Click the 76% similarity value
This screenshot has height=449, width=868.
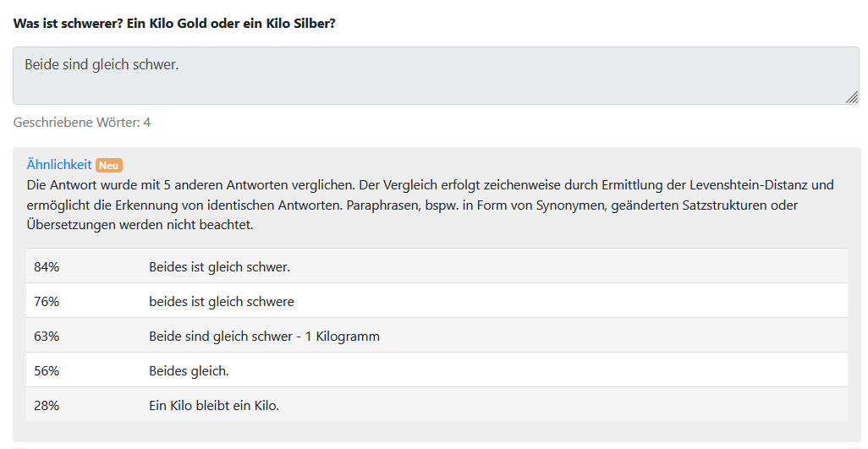point(47,301)
